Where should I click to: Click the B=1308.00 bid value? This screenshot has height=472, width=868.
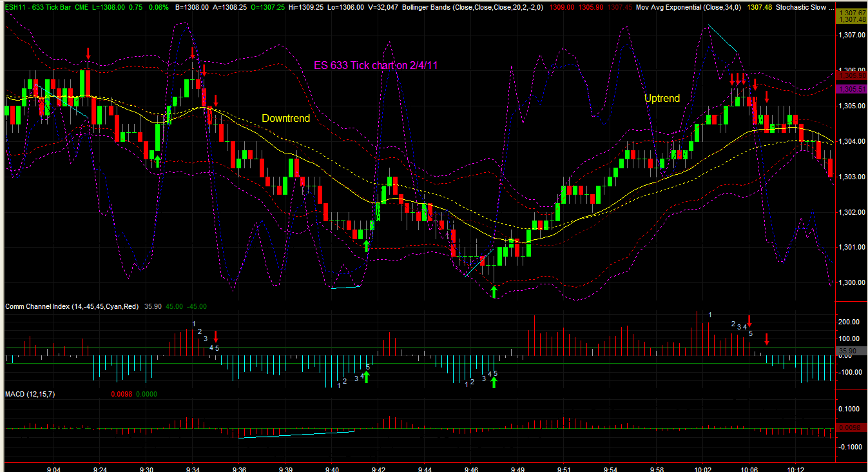point(192,7)
